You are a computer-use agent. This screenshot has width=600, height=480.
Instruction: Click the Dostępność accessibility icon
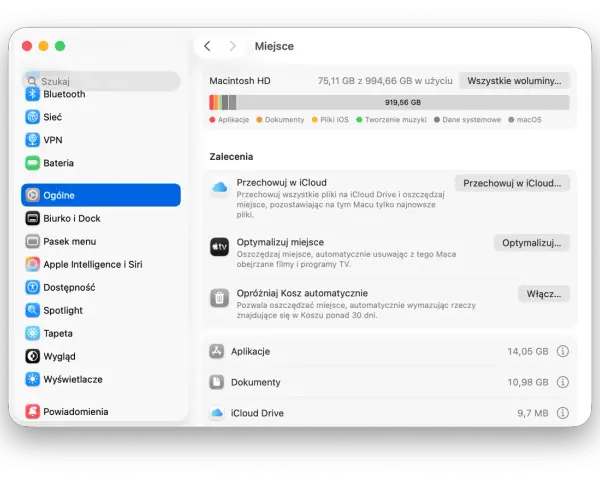pyautogui.click(x=33, y=287)
